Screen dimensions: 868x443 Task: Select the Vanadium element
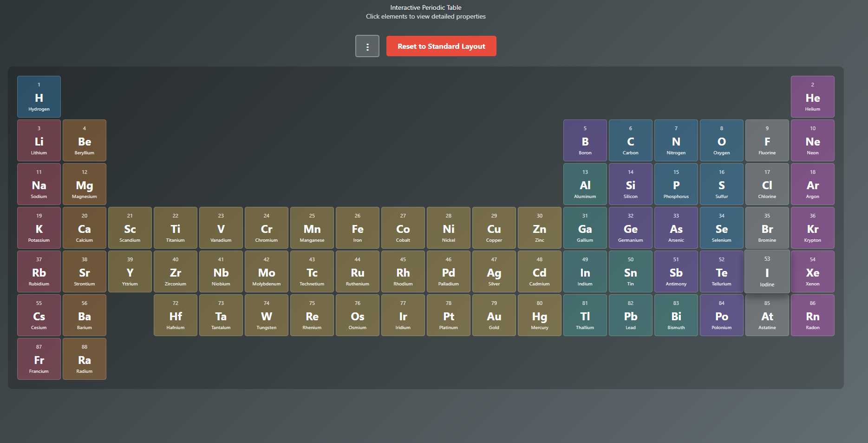pyautogui.click(x=221, y=228)
